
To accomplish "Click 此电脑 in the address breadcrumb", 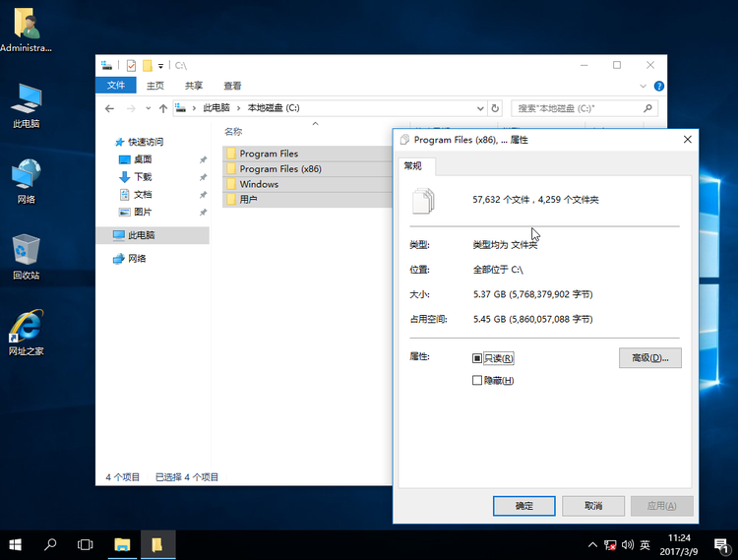I will point(216,107).
